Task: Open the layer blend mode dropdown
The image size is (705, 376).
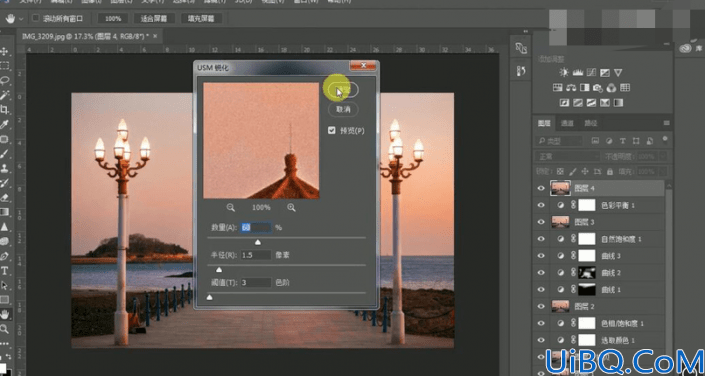Action: 567,157
